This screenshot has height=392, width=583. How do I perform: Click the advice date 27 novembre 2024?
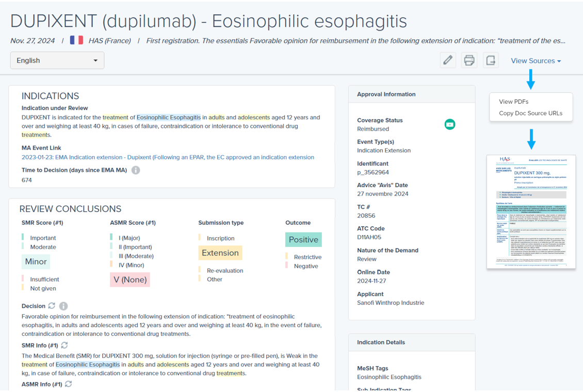pos(383,194)
